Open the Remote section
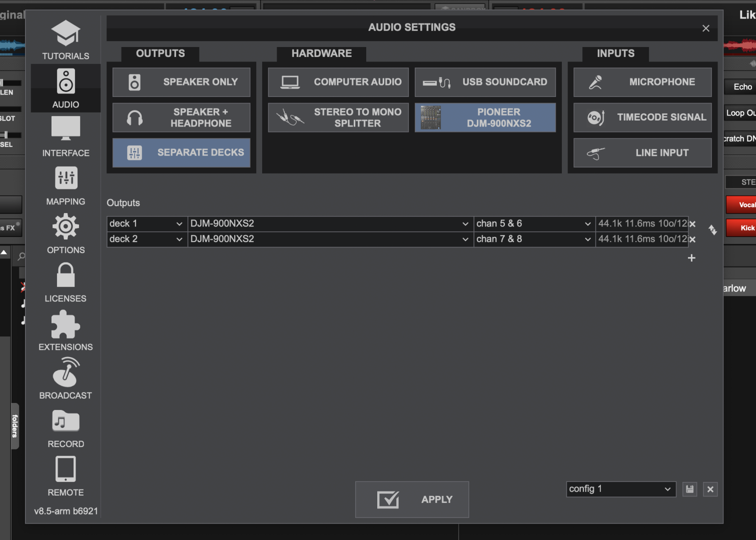The width and height of the screenshot is (756, 540). [x=66, y=476]
